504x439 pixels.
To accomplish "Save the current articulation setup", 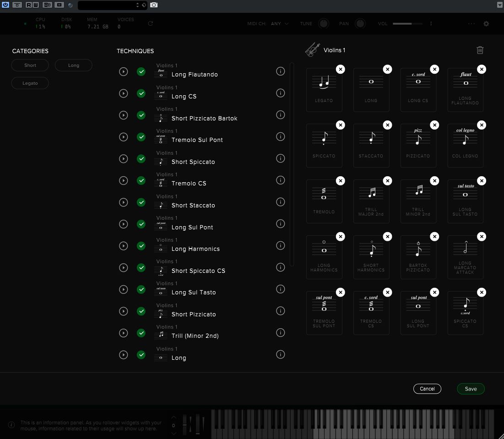I will pyautogui.click(x=471, y=389).
